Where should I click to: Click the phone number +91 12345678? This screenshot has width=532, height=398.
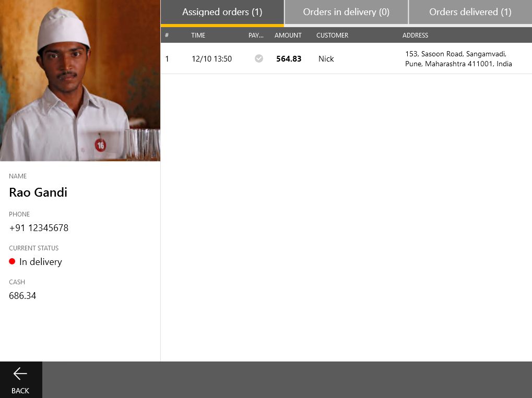[x=39, y=228]
